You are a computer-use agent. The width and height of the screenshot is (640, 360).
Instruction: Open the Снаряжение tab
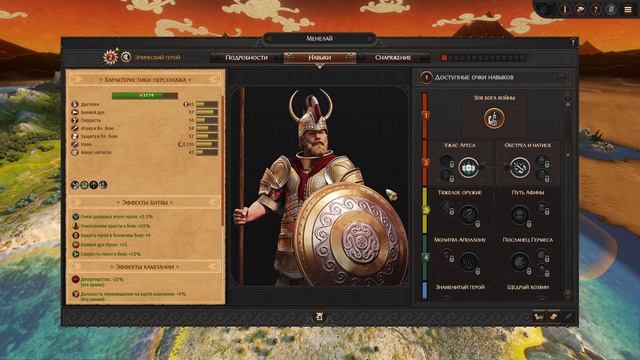click(393, 58)
